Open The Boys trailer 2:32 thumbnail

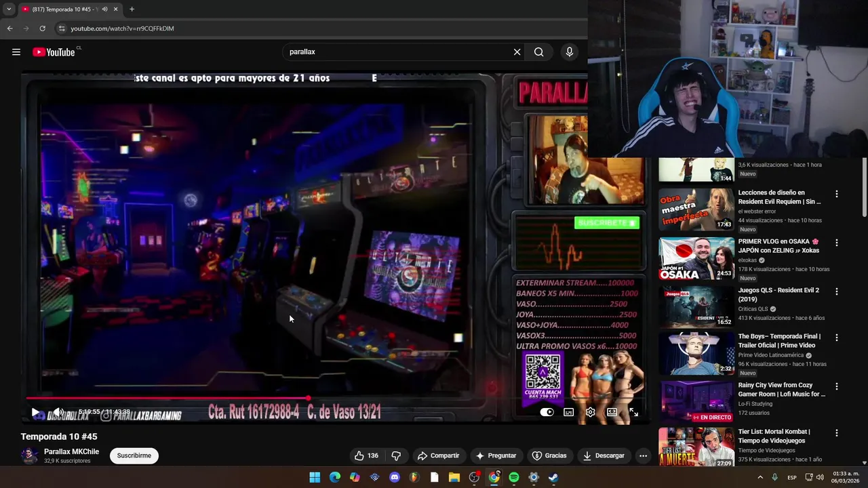(x=696, y=353)
